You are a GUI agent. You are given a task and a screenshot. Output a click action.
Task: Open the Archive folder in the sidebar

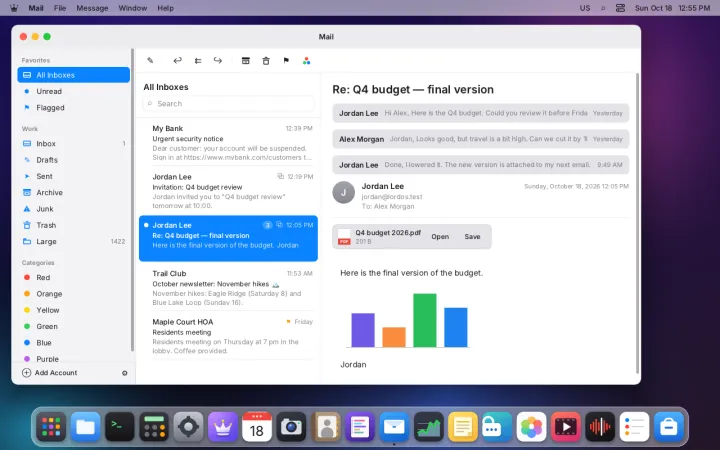point(73,192)
